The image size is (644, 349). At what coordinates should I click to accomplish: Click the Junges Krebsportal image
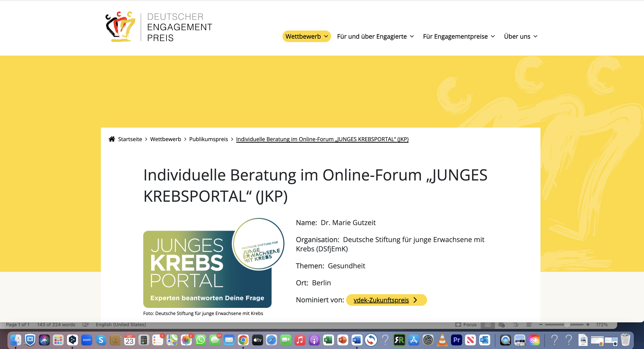(x=214, y=263)
